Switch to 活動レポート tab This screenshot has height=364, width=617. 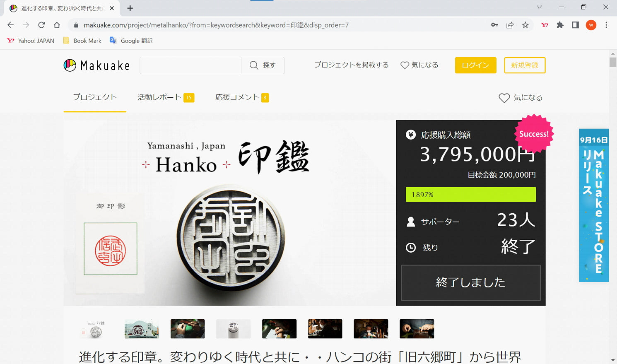(x=165, y=97)
